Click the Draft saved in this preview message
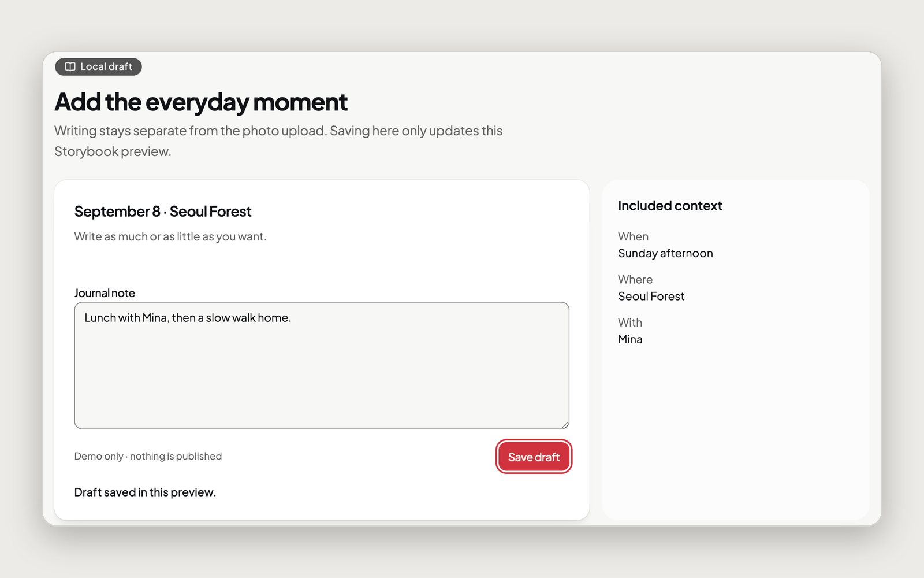Viewport: 924px width, 578px height. (145, 492)
